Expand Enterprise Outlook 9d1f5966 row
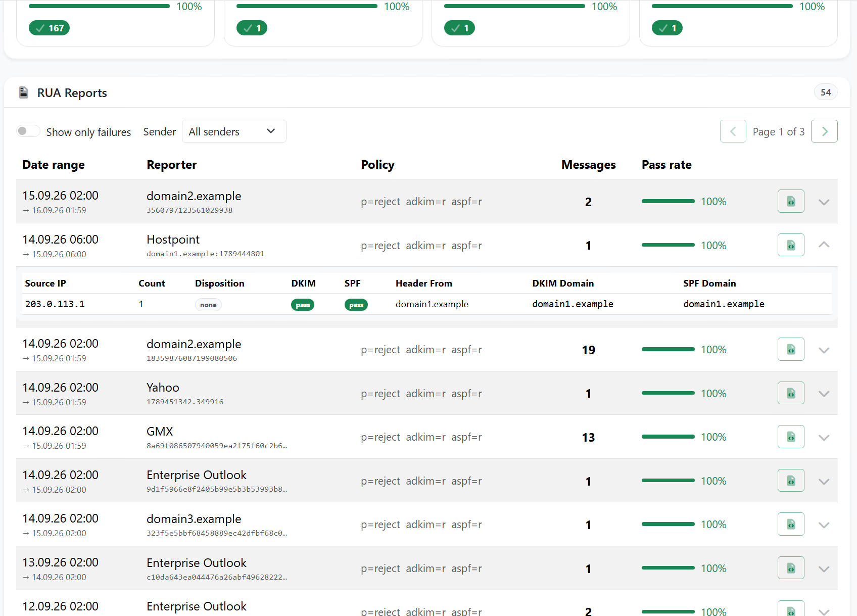 pos(824,482)
